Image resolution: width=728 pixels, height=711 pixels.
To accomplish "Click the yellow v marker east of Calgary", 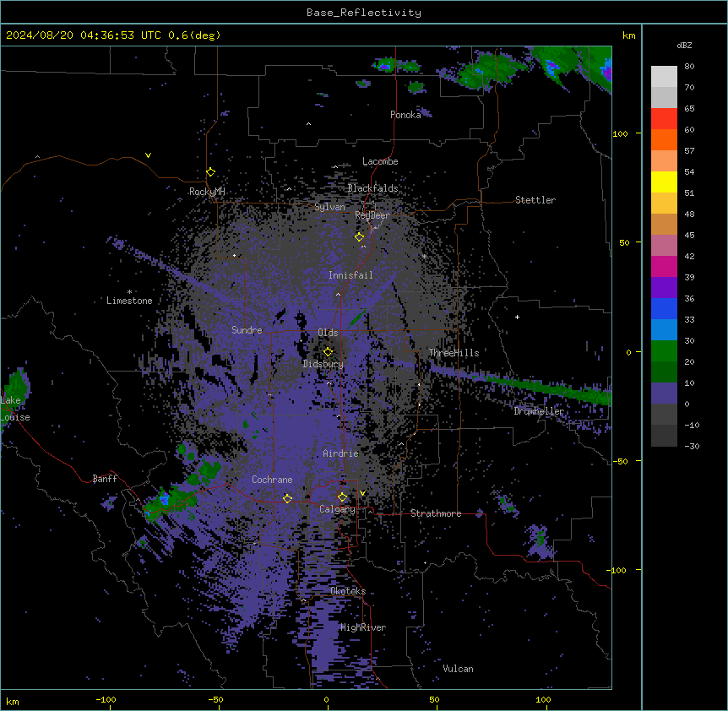I will pyautogui.click(x=362, y=493).
